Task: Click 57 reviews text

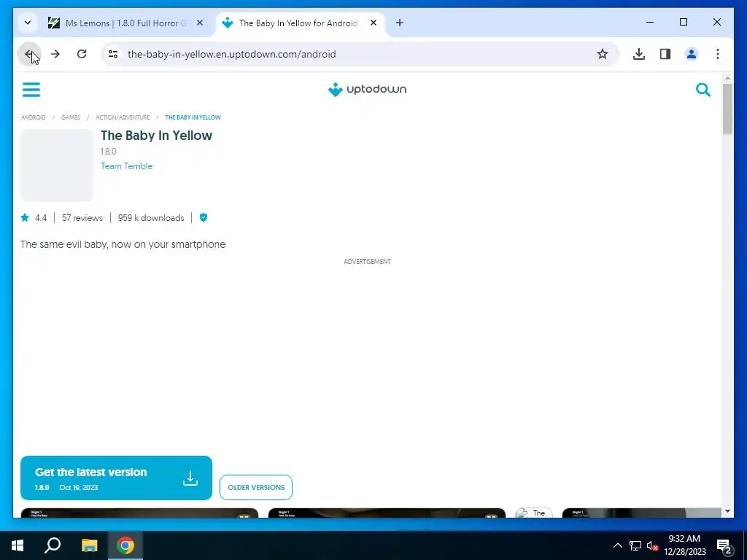Action: 82,217
